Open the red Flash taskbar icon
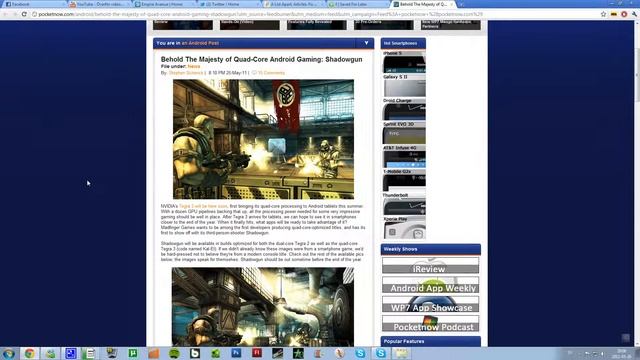 point(257,353)
